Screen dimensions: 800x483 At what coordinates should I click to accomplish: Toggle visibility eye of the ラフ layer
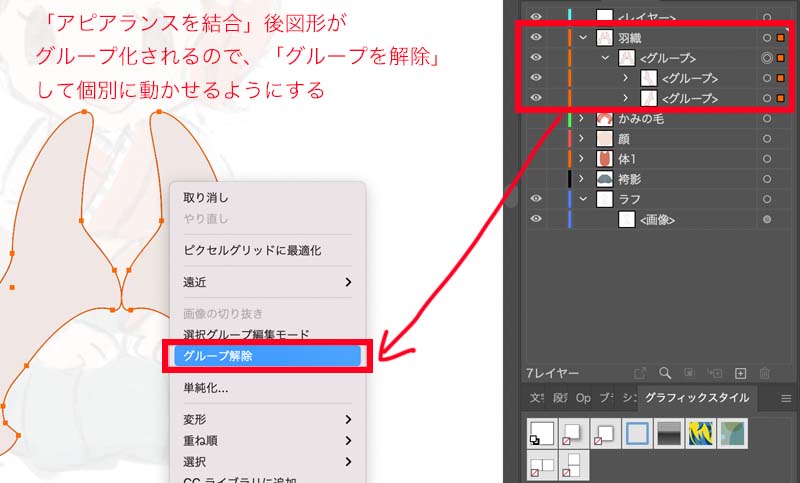(536, 198)
